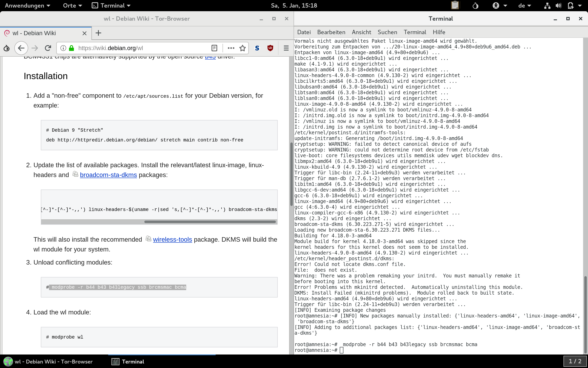Screen dimensions: 588x368
Task: Click highlighted modprobe -r command text
Action: coord(118,287)
